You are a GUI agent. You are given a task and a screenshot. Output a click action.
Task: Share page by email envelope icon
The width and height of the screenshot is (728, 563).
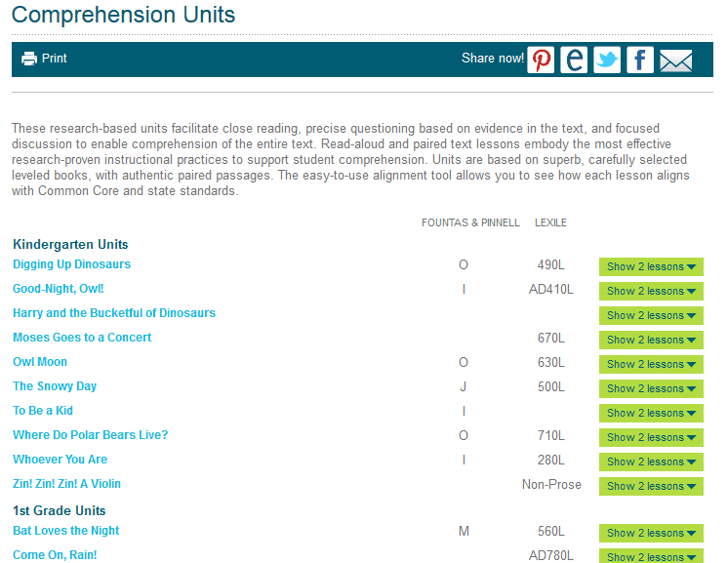pos(675,60)
